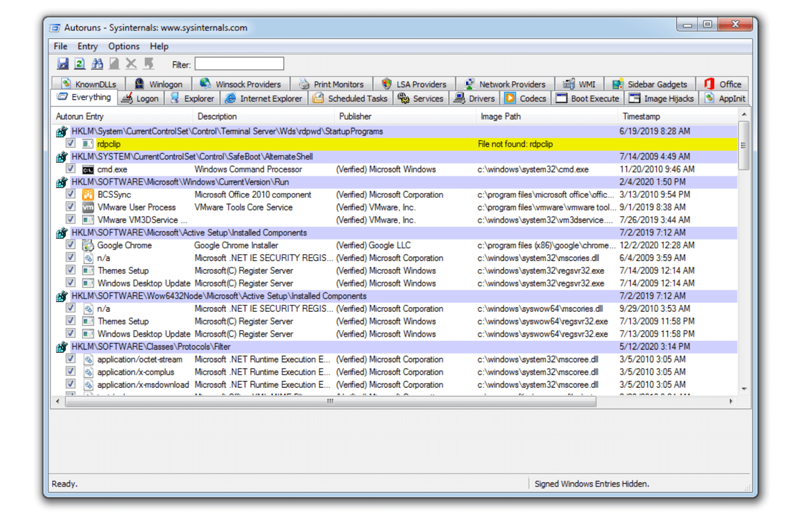Sort by the Publisher column header
Viewport: 812px width, 522px height.
[x=355, y=116]
